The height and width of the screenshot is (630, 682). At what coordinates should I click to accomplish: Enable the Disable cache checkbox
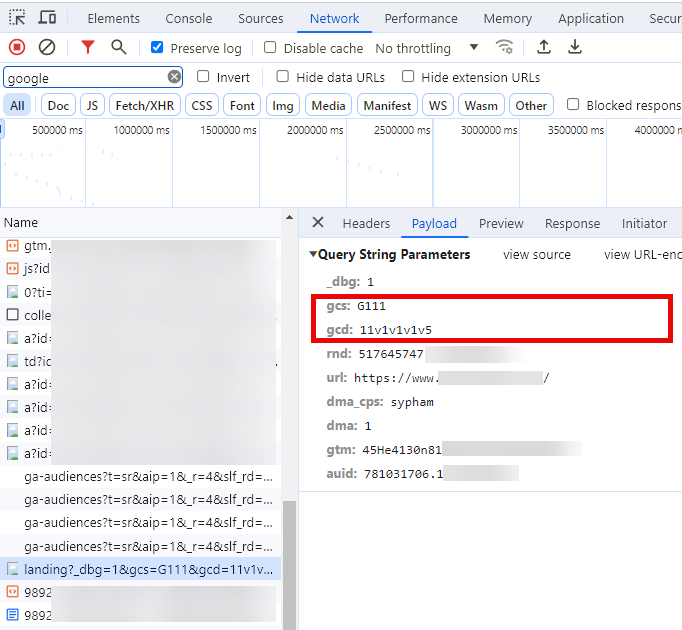[270, 48]
